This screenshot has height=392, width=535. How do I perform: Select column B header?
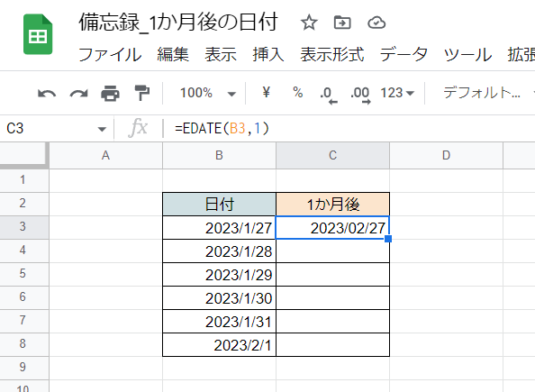coord(219,155)
